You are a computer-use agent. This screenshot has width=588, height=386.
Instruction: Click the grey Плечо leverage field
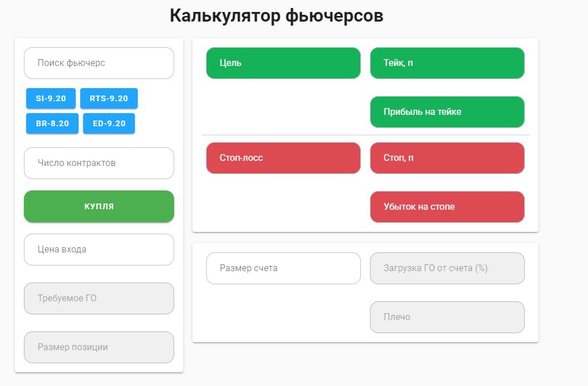pyautogui.click(x=447, y=317)
